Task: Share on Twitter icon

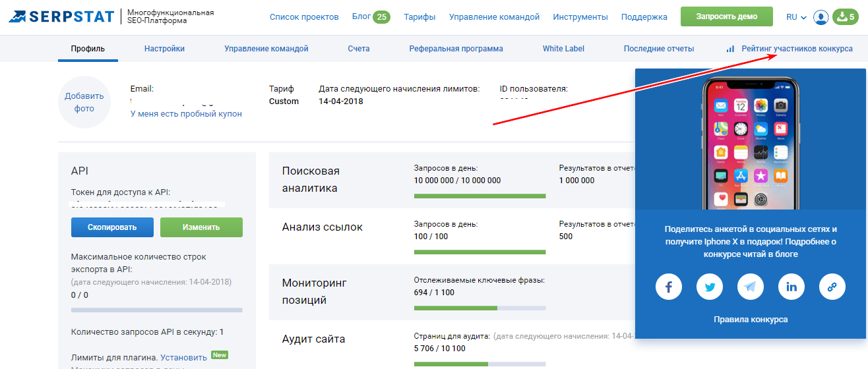Action: [x=710, y=287]
